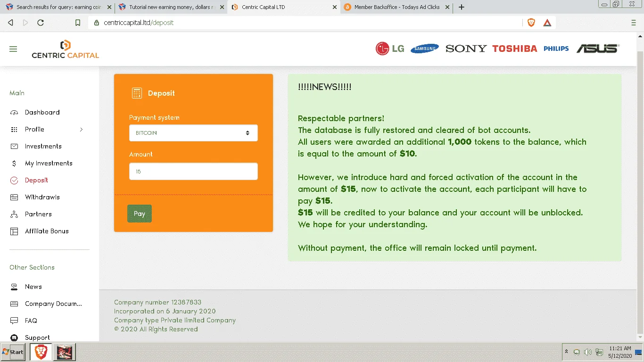Click the Sony brand logo
The width and height of the screenshot is (644, 362).
tap(466, 49)
